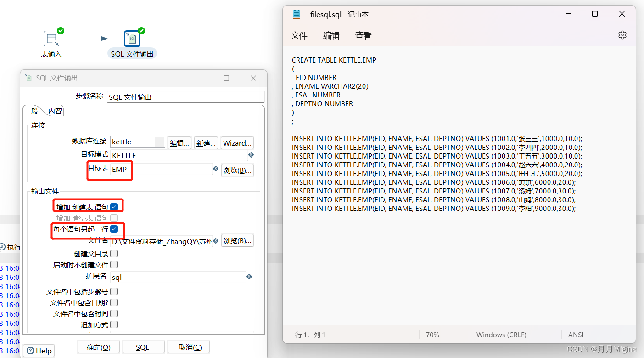
Task: Click 行 1，列 1 status bar entry
Action: 310,335
